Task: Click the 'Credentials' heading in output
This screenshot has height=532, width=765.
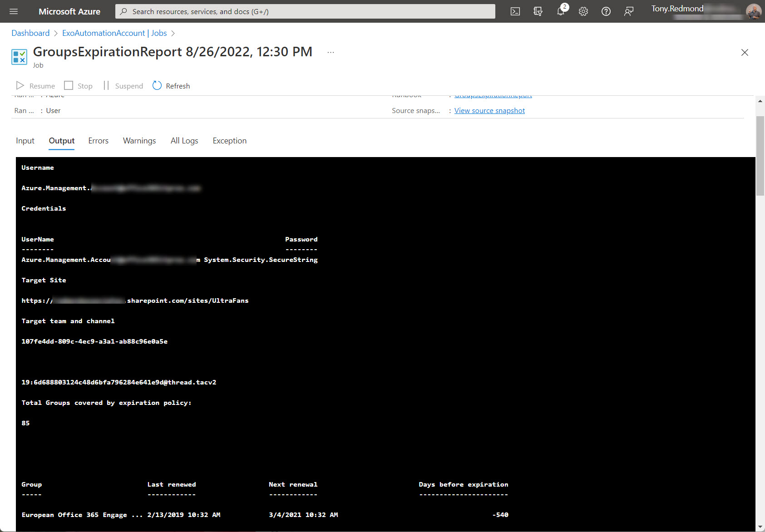Action: (x=44, y=208)
